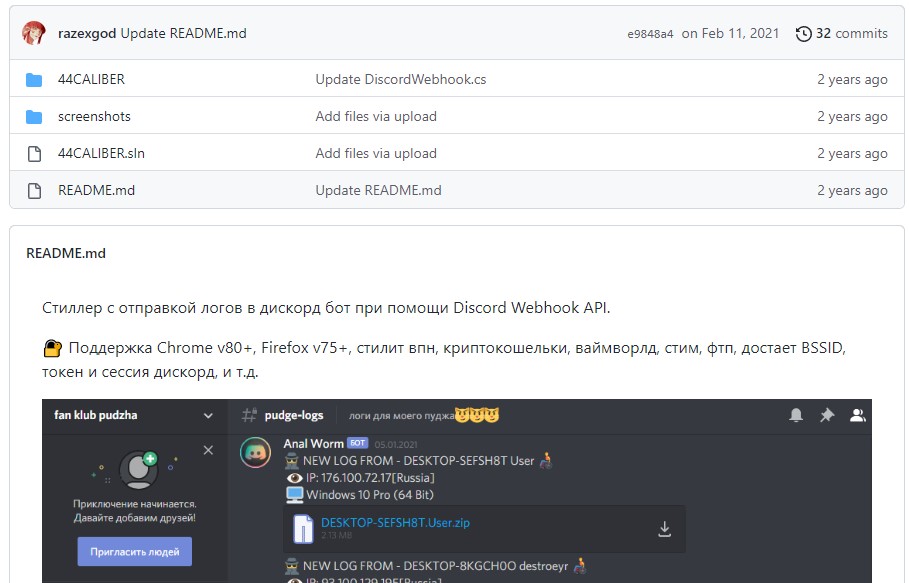Screen dimensions: 909x583
Task: Open the razexgod username link
Action: pos(87,34)
